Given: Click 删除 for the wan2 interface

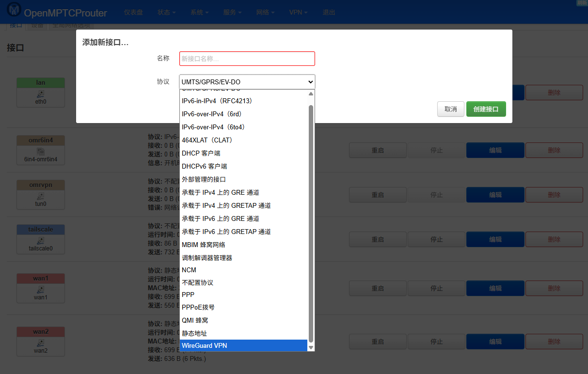Looking at the screenshot, I should coord(554,342).
